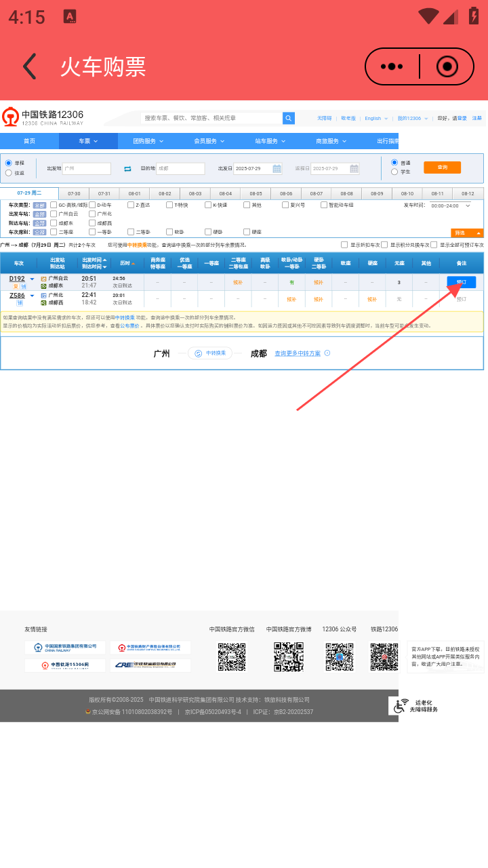The height and width of the screenshot is (868, 488).
Task: Check the GC-高铁/城际 train type checkbox
Action: (x=54, y=205)
